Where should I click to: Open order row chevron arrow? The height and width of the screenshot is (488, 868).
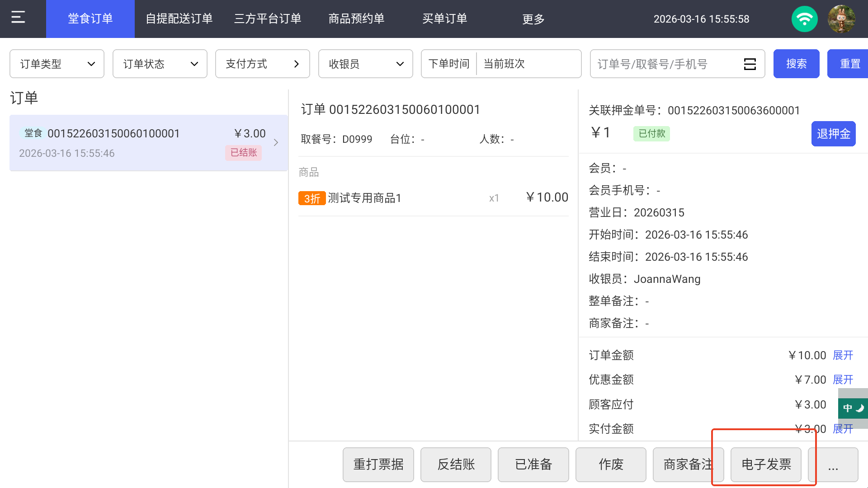(276, 143)
